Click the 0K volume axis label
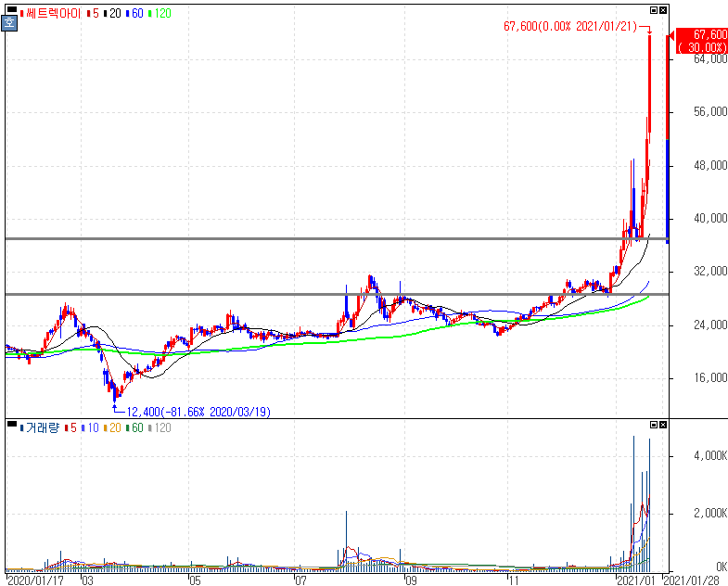This screenshot has height=586, width=728. [x=722, y=567]
